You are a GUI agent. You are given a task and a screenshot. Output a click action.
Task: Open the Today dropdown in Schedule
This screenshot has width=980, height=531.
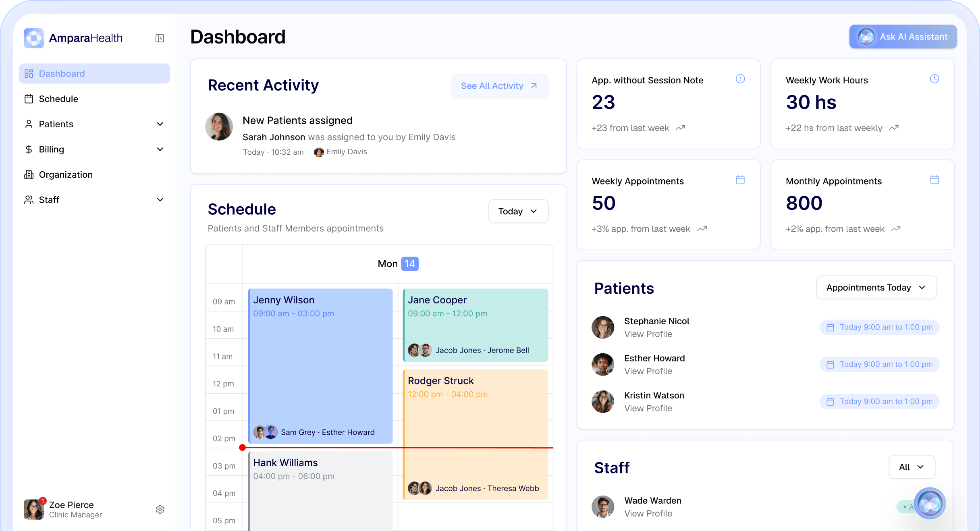click(518, 211)
